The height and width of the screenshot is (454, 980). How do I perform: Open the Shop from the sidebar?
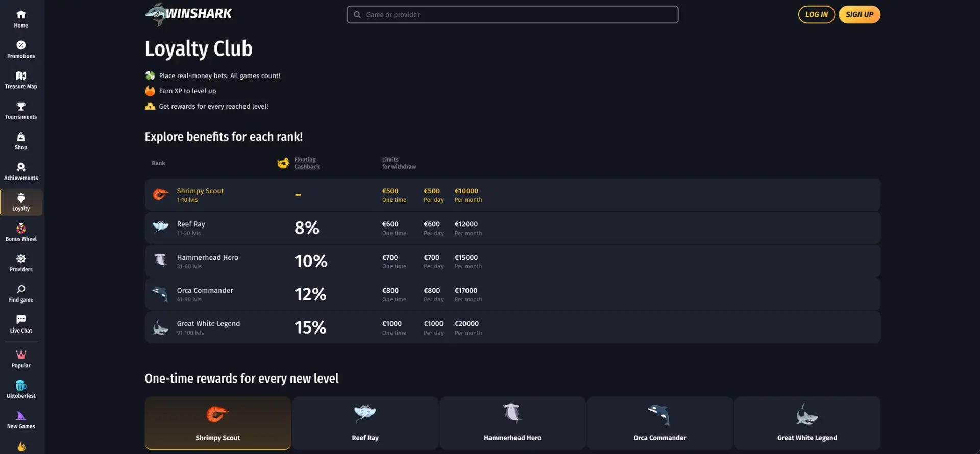click(21, 141)
